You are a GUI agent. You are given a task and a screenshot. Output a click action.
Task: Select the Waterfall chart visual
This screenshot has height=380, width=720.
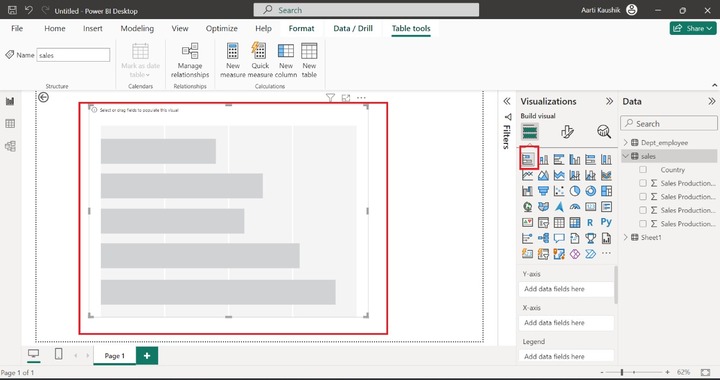pos(528,190)
